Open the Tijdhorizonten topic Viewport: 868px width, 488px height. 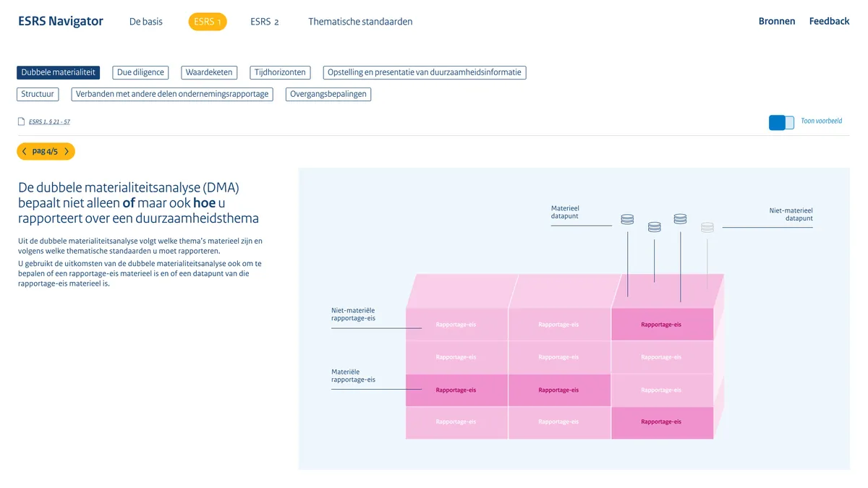coord(280,72)
